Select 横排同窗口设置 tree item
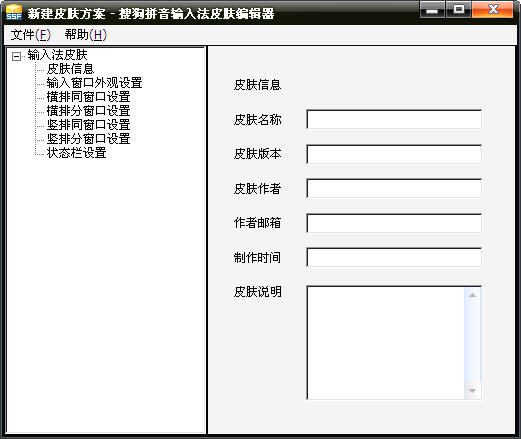The width and height of the screenshot is (521, 439). pyautogui.click(x=88, y=97)
